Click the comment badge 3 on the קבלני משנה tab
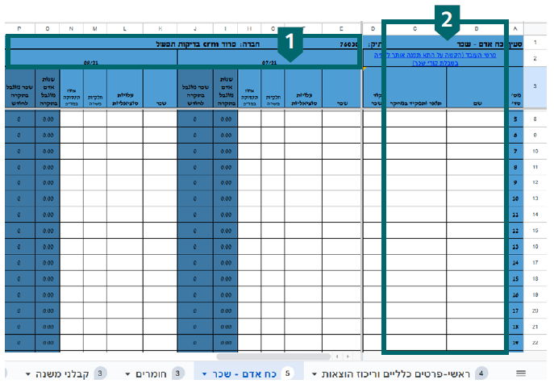This screenshot has height=392, width=554. coord(100,373)
